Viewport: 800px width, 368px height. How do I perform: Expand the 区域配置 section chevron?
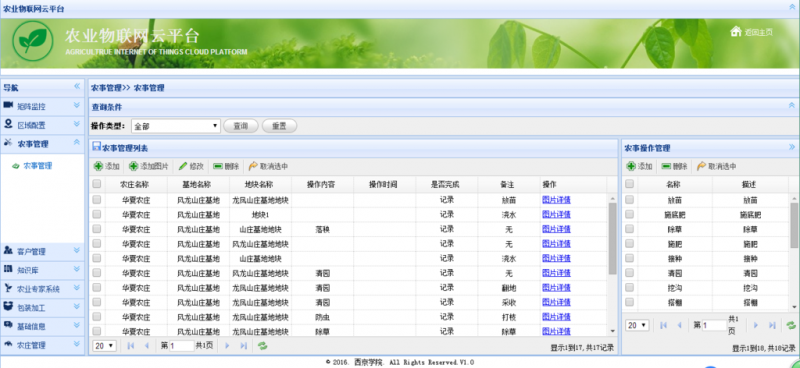click(x=77, y=124)
